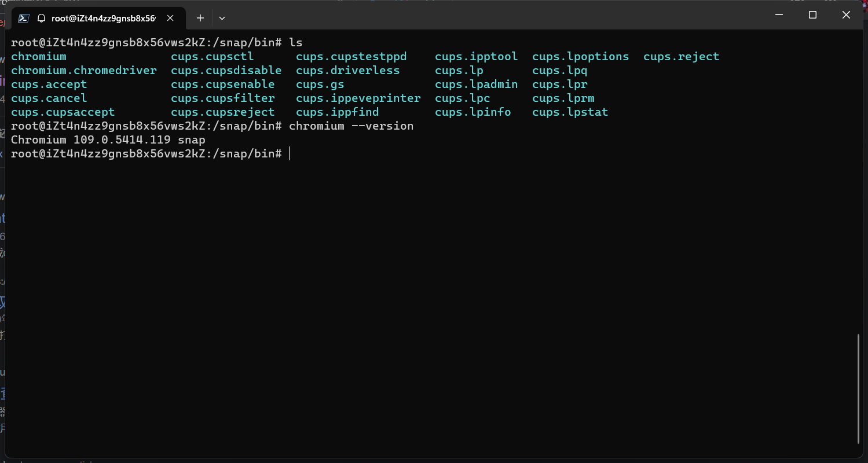Click the bell notification icon on the tab
868x463 pixels.
(x=41, y=18)
